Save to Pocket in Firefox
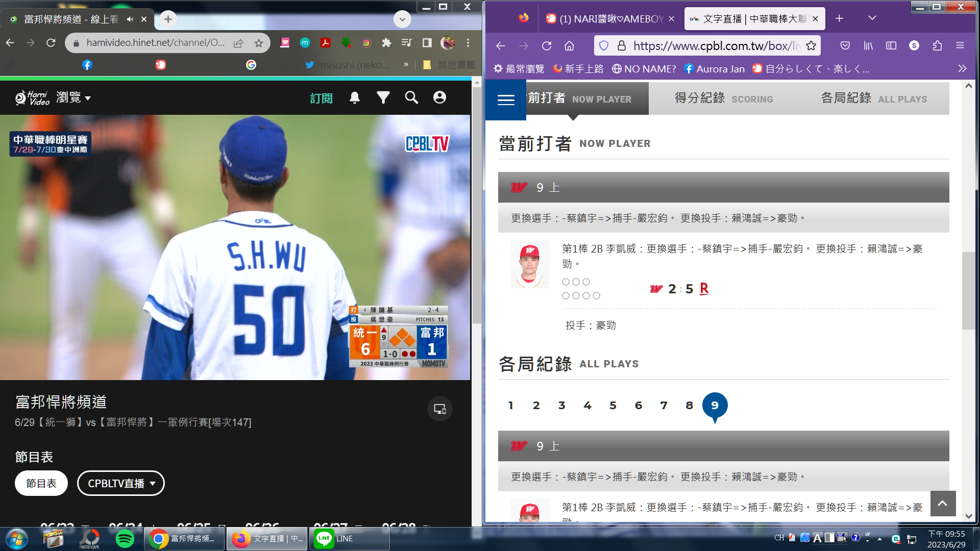Viewport: 980px width, 551px height. coord(845,46)
